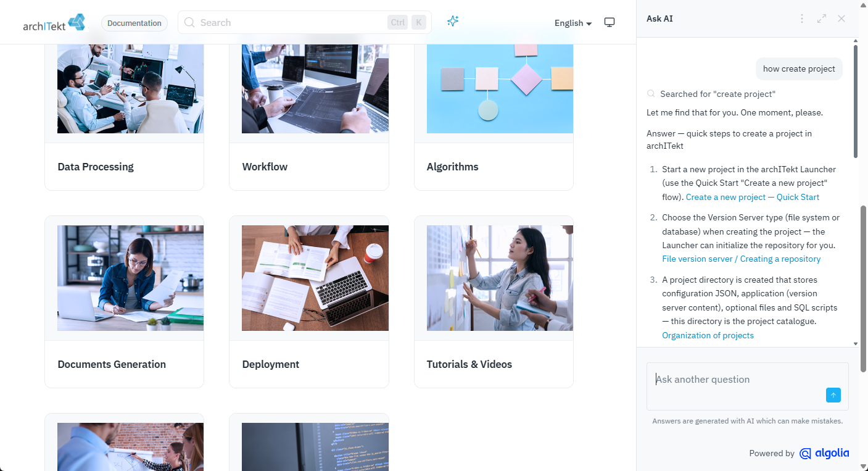This screenshot has width=868, height=471.
Task: Open the Documents Generation card title
Action: [x=112, y=364]
